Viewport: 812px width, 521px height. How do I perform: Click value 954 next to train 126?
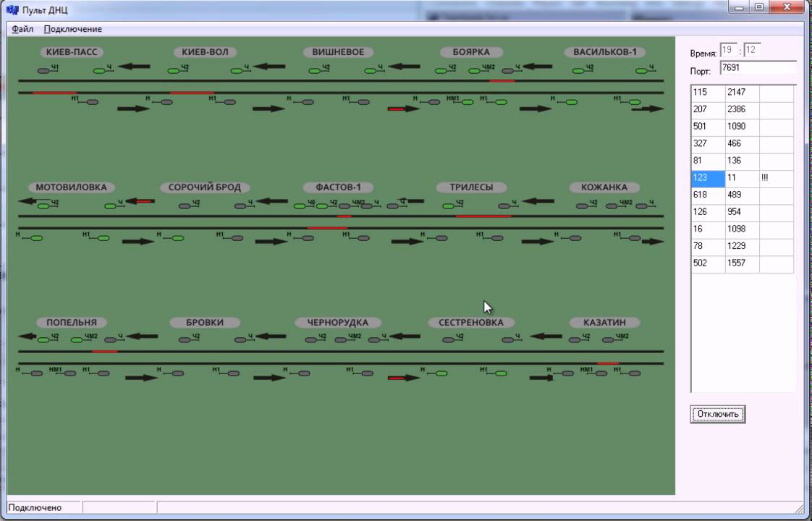pyautogui.click(x=742, y=212)
